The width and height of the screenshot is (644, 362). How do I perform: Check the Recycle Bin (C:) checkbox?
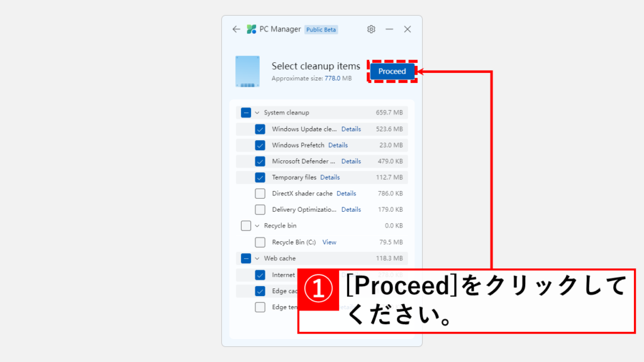(260, 242)
